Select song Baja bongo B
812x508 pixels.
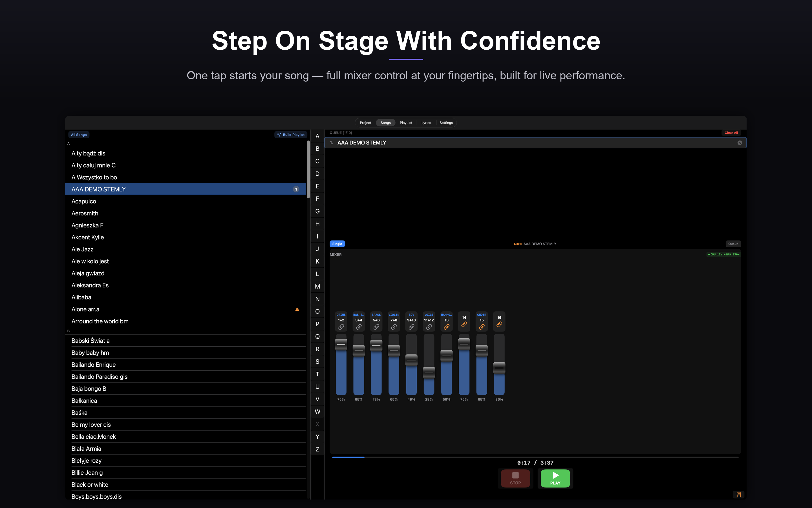tap(186, 389)
